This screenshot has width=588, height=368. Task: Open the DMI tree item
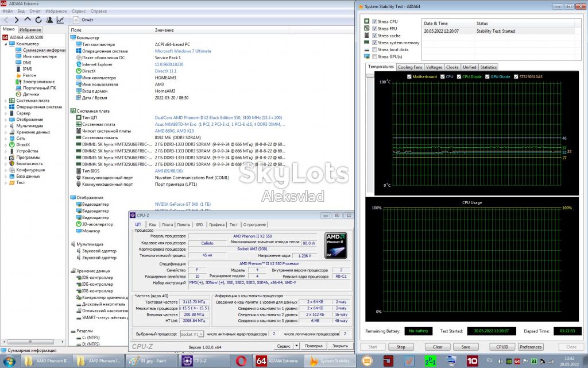pyautogui.click(x=24, y=63)
